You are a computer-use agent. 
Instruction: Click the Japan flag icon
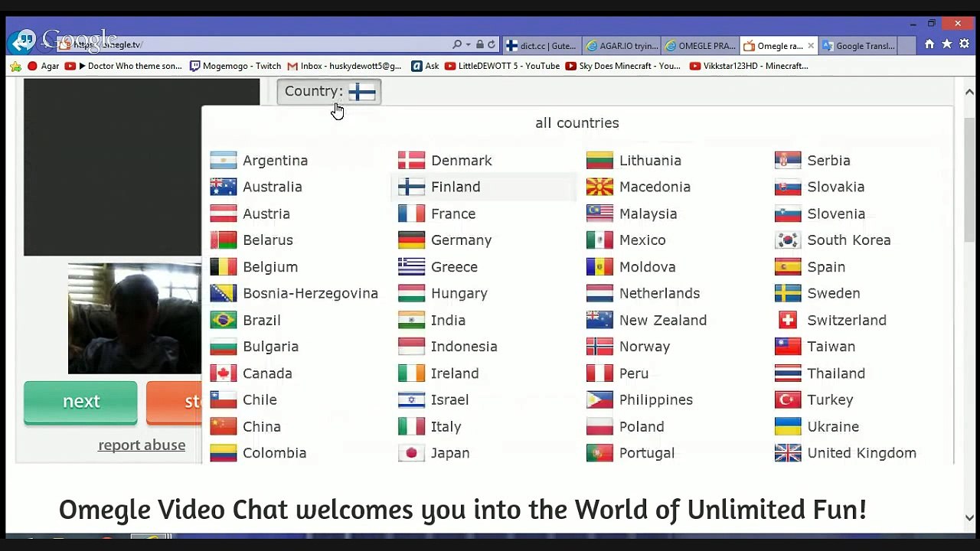411,453
